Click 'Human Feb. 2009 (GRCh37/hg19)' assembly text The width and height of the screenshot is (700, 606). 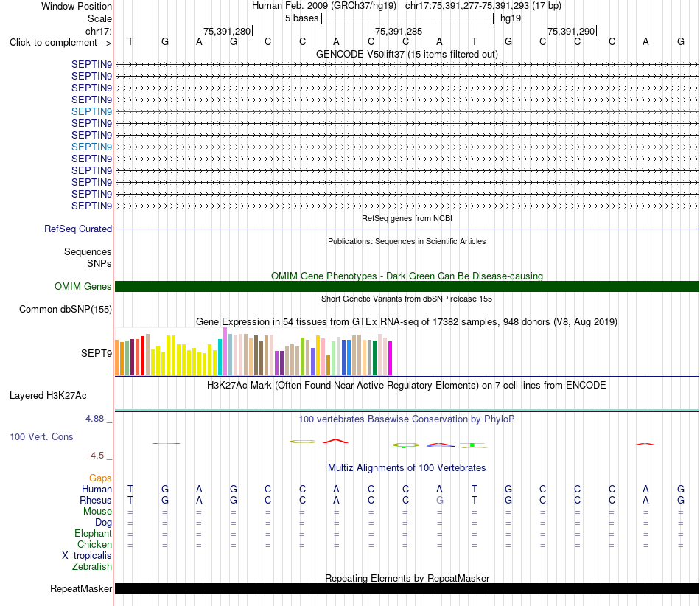pos(324,6)
